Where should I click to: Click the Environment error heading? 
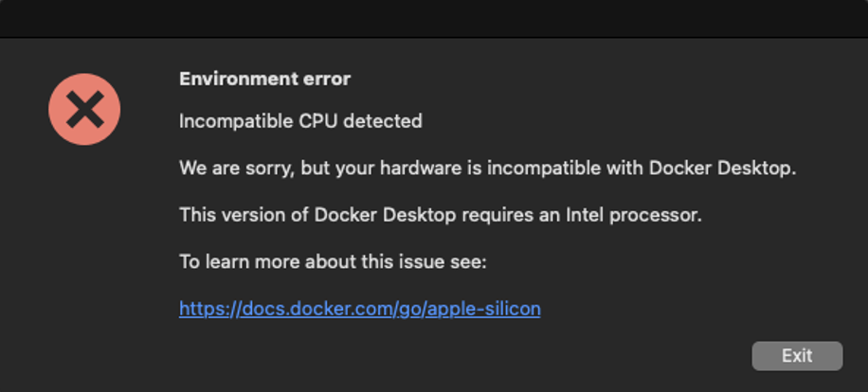pos(264,79)
